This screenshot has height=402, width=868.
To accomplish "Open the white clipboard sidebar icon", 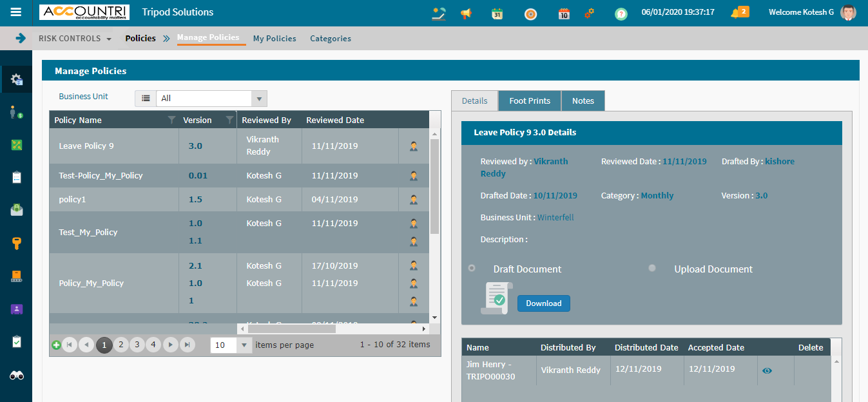I will pos(17,177).
